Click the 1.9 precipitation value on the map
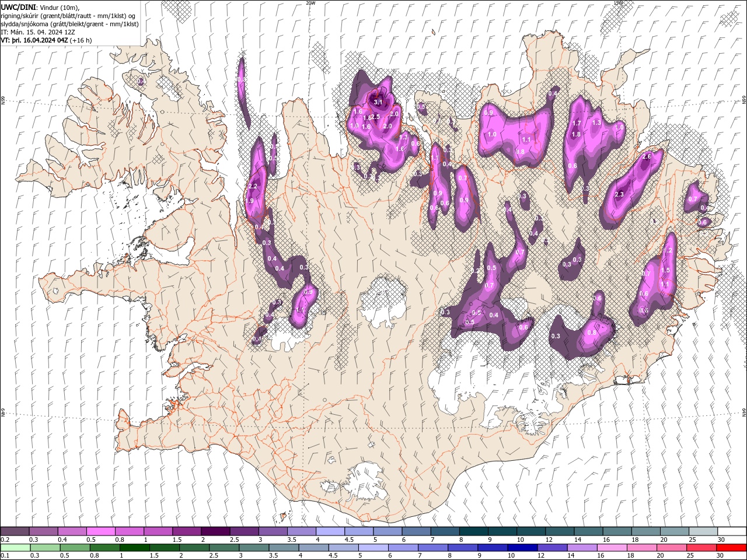The width and height of the screenshot is (747, 560). click(x=250, y=201)
